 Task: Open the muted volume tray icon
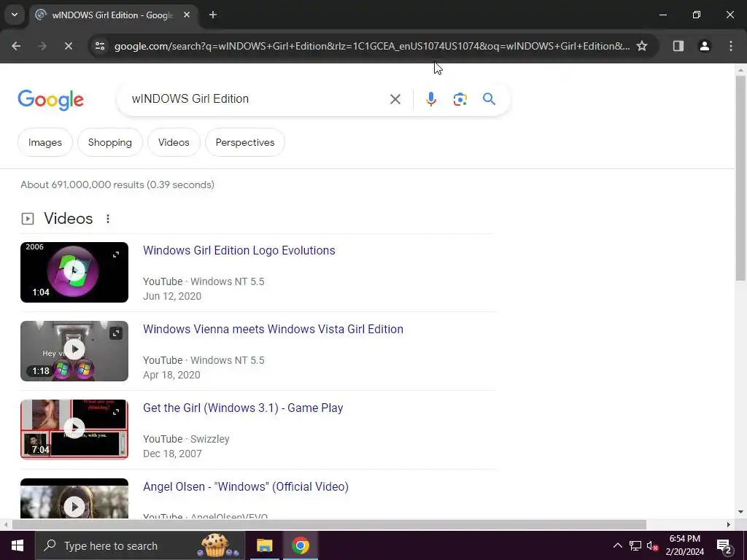click(653, 545)
